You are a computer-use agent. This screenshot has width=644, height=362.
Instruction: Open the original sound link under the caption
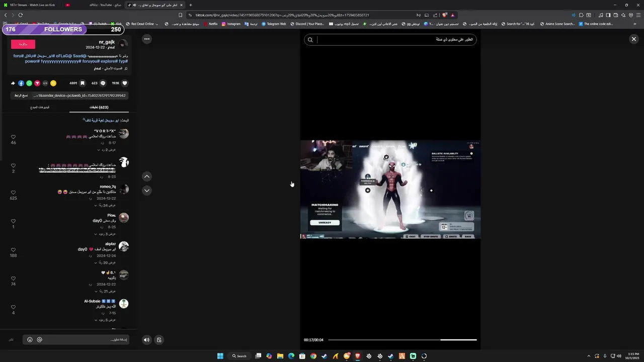tap(110, 68)
